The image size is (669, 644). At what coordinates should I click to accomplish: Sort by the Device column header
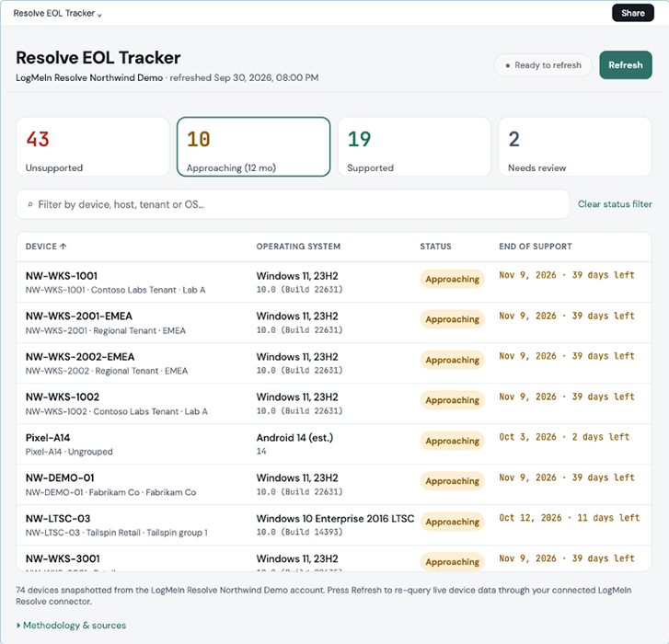pos(46,247)
